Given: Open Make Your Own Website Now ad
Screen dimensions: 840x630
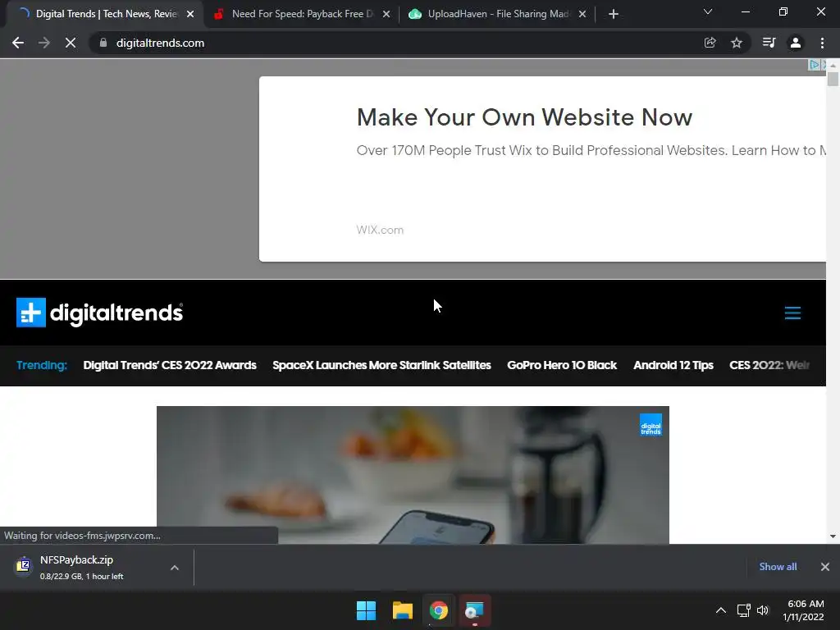Looking at the screenshot, I should click(524, 117).
